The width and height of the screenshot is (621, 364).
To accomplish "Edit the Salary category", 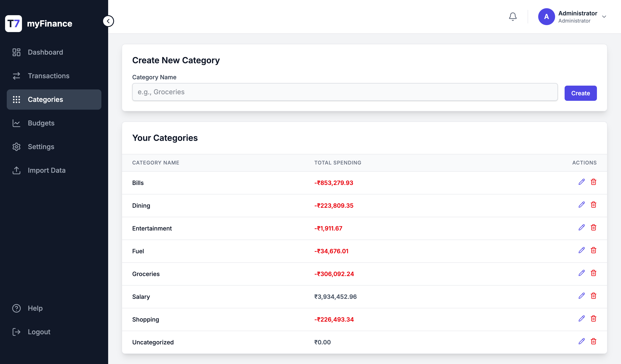I will (582, 296).
